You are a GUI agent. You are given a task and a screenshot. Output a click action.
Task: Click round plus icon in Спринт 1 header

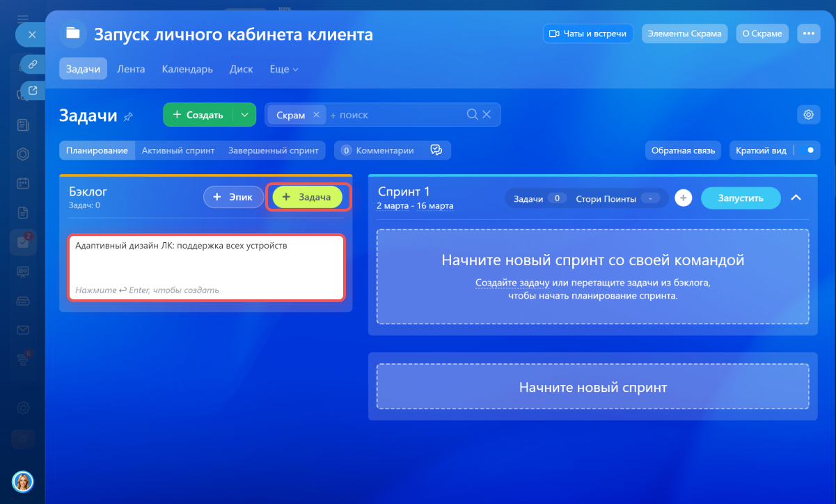click(x=684, y=198)
